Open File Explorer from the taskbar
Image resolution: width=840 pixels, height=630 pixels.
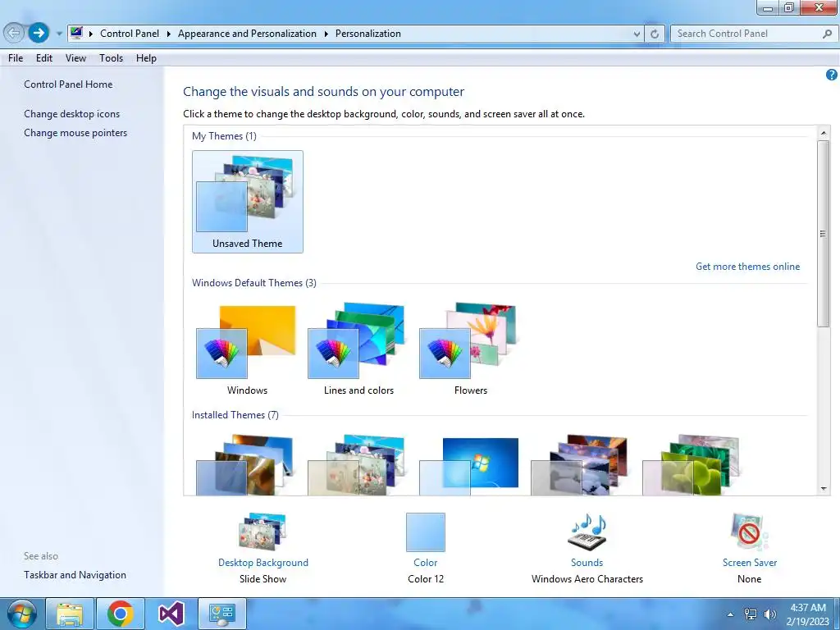click(x=71, y=614)
